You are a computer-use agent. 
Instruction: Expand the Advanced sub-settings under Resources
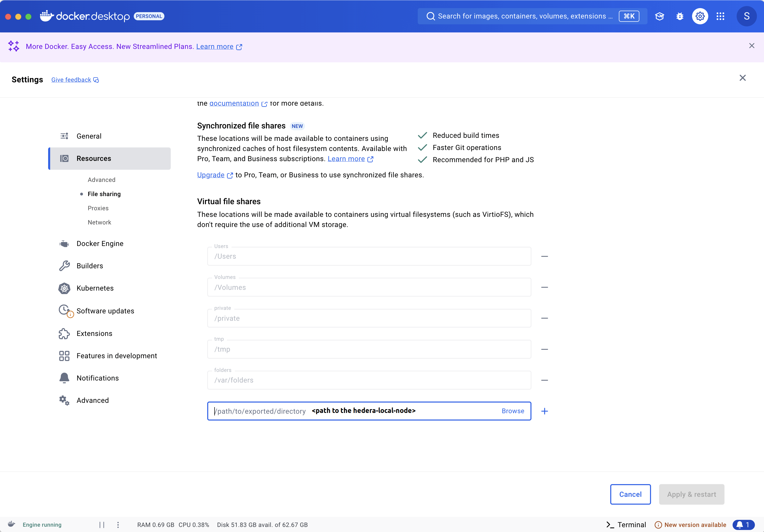tap(102, 179)
